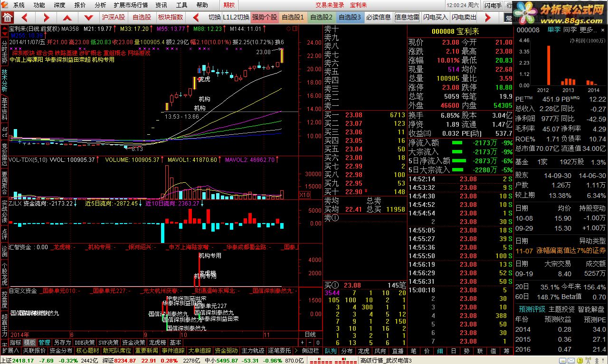The image size is (608, 364).
Task: Click the red down arrow toolbar icon
Action: tap(88, 18)
